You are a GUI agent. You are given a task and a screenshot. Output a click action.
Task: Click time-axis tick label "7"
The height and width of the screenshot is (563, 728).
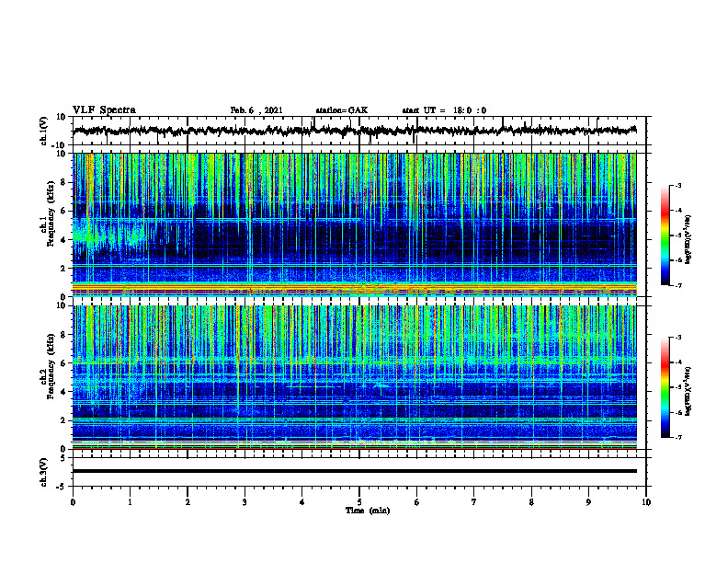pos(474,502)
